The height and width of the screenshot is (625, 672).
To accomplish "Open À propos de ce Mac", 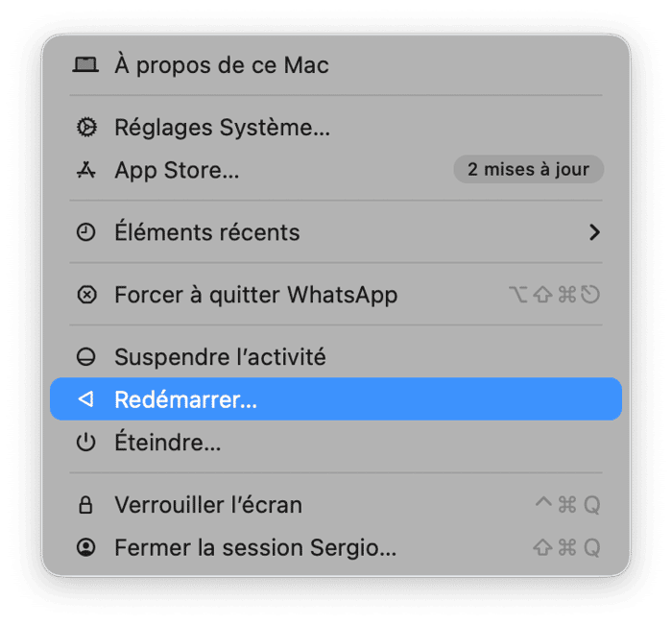I will pyautogui.click(x=221, y=65).
